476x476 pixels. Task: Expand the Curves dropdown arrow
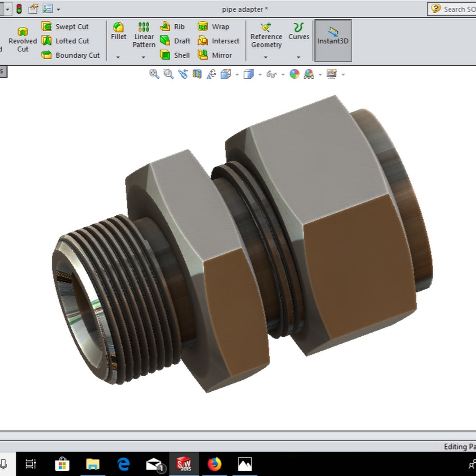(x=298, y=57)
